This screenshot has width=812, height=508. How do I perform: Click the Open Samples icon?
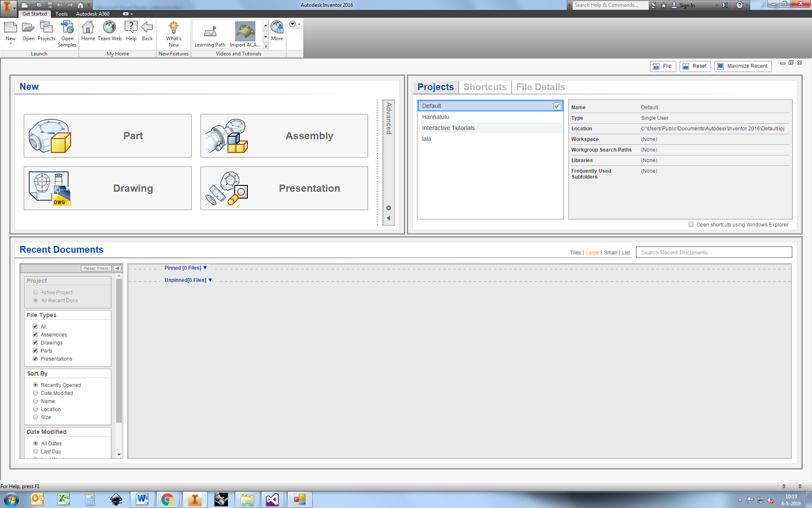tap(67, 28)
